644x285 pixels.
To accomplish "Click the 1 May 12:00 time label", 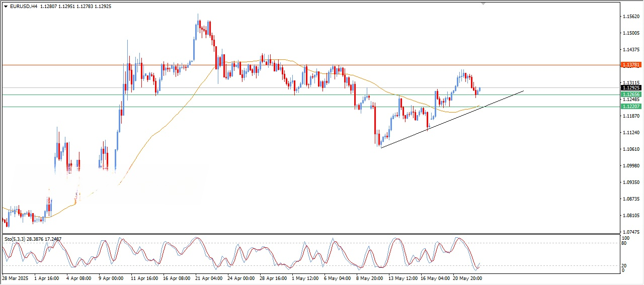I will click(x=305, y=278).
